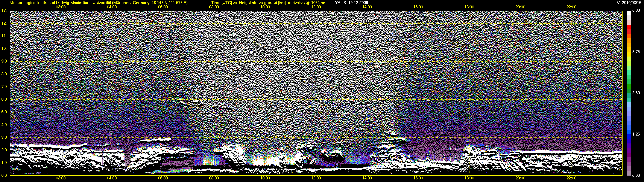Click the 2.50 color scale value
The width and height of the screenshot is (644, 182).
tap(636, 93)
